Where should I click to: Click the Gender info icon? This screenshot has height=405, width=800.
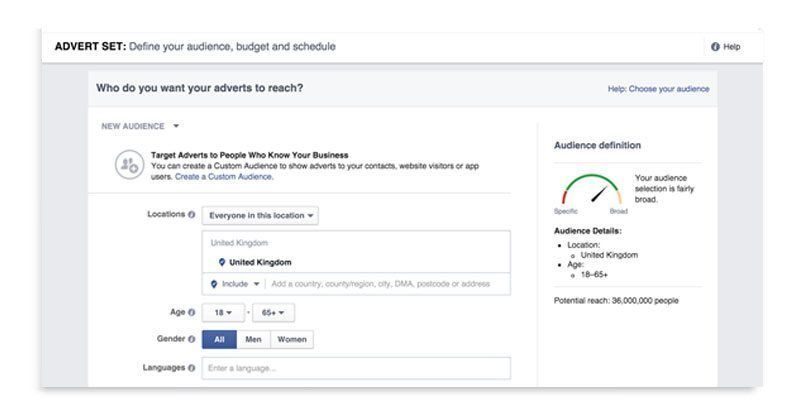191,339
